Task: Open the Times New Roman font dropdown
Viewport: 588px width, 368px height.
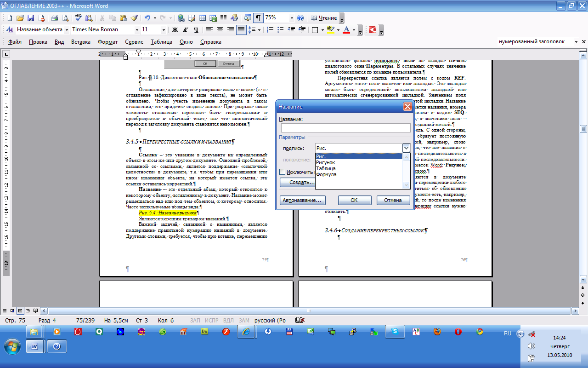Action: [x=137, y=29]
